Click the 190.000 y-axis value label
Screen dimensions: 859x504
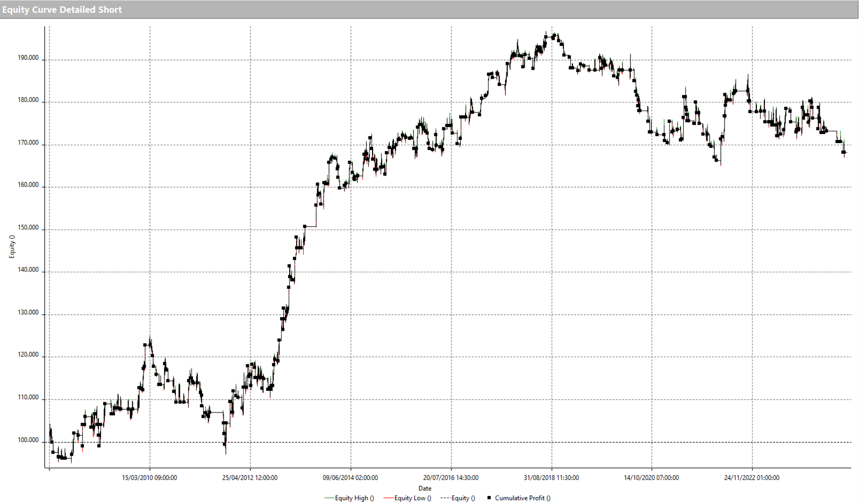point(28,58)
